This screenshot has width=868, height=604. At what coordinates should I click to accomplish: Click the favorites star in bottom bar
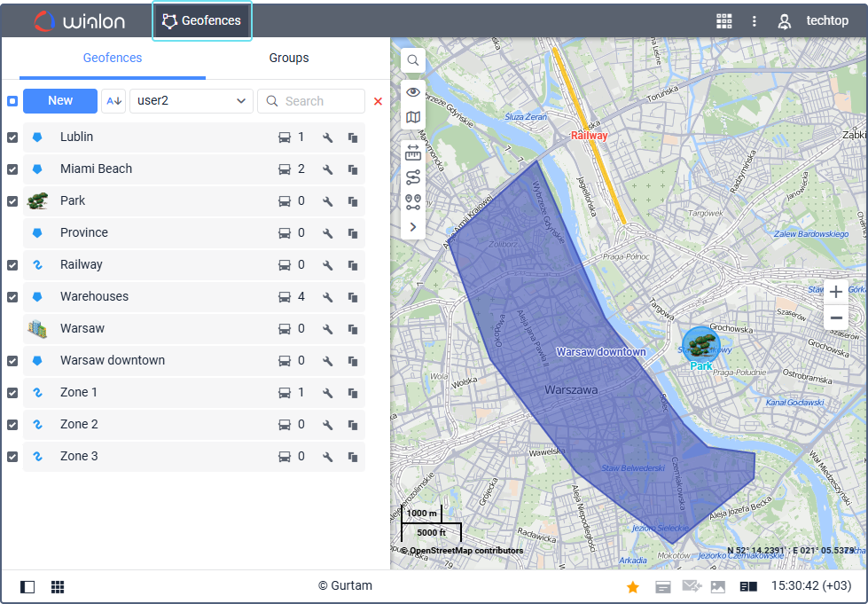coord(633,586)
